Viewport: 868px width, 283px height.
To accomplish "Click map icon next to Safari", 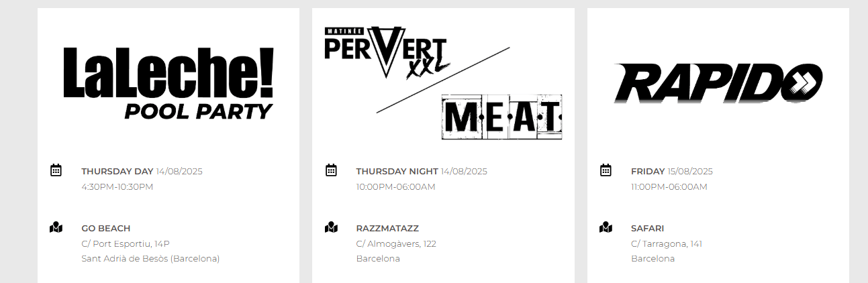I will click(x=606, y=227).
